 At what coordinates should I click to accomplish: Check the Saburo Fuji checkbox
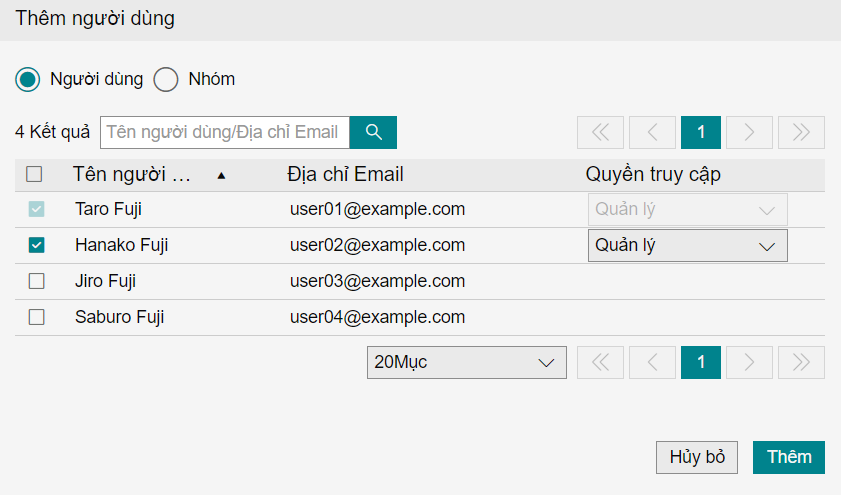point(37,317)
